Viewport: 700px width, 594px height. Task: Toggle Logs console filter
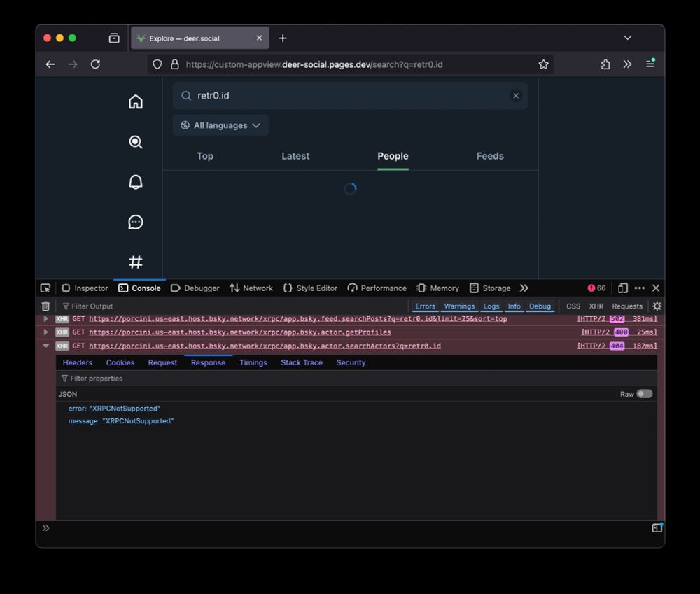coord(491,306)
